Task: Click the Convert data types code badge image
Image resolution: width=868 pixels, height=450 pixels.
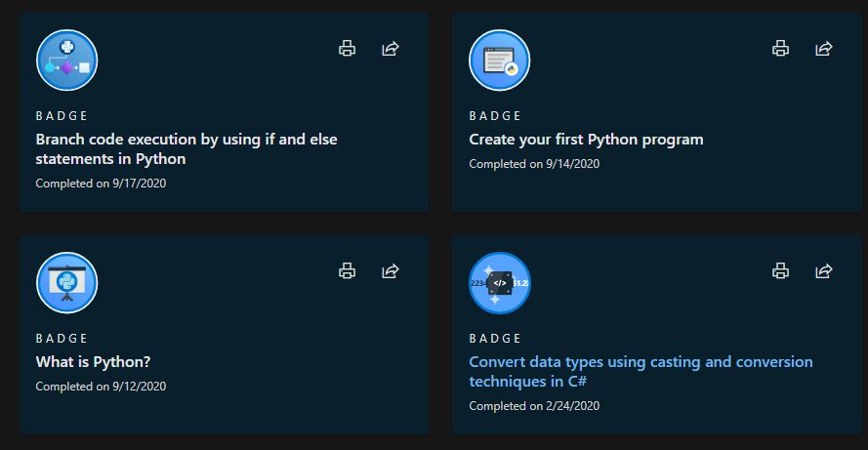Action: coord(499,283)
